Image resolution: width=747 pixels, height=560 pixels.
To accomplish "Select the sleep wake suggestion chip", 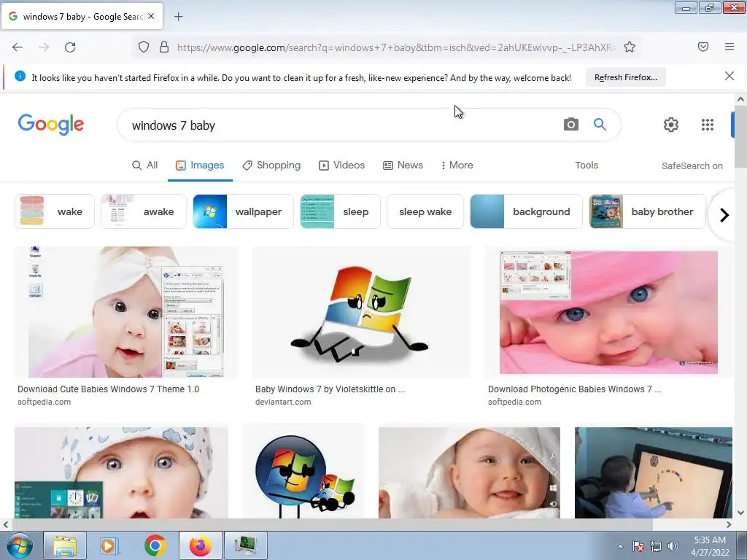I will (x=425, y=211).
